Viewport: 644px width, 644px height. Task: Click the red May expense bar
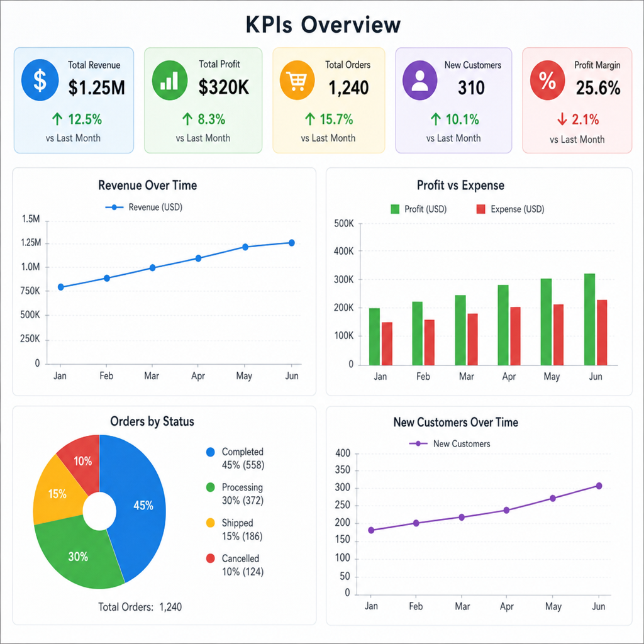pyautogui.click(x=558, y=335)
